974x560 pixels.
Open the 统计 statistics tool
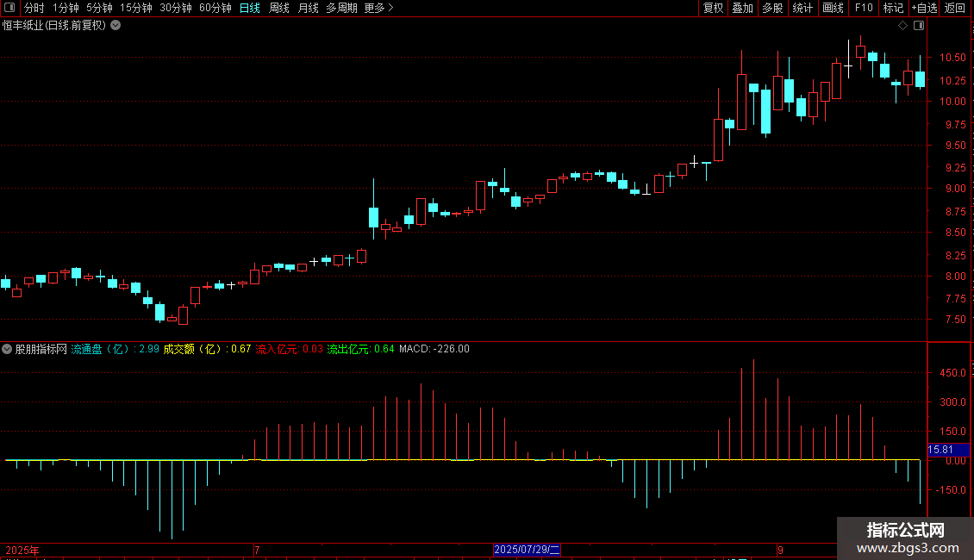(802, 8)
